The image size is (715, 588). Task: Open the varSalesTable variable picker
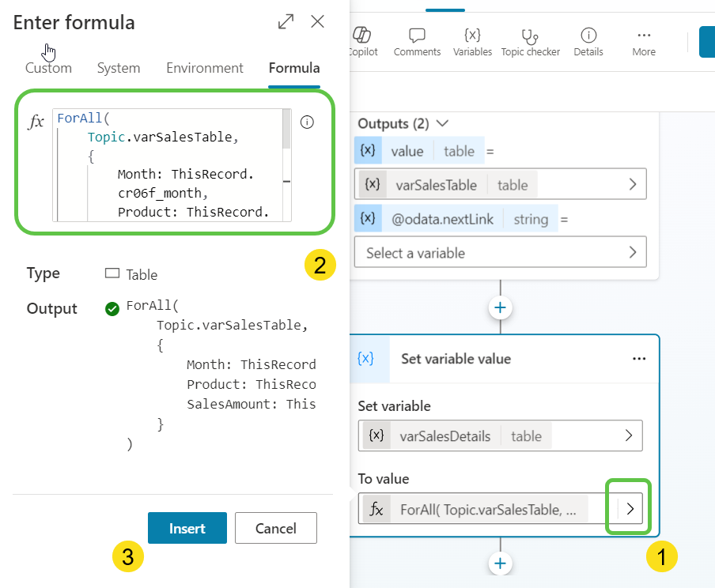632,185
